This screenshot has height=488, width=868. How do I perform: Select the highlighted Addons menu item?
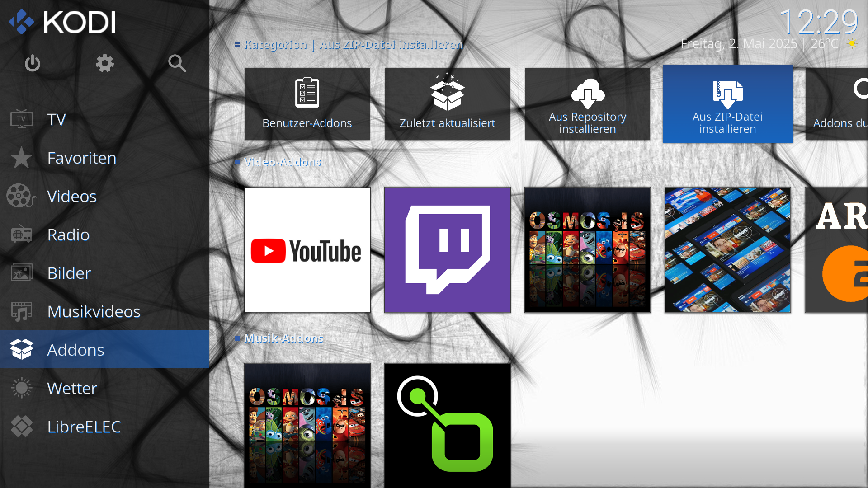click(104, 349)
